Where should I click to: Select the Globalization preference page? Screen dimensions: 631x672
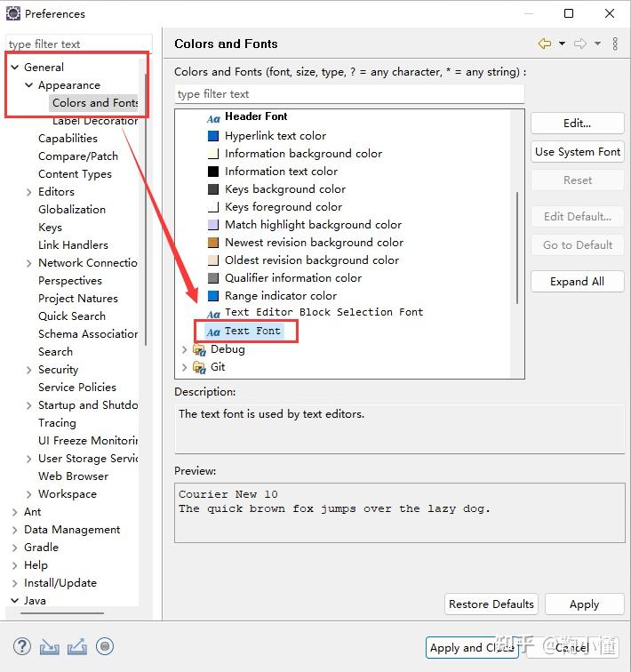(72, 210)
